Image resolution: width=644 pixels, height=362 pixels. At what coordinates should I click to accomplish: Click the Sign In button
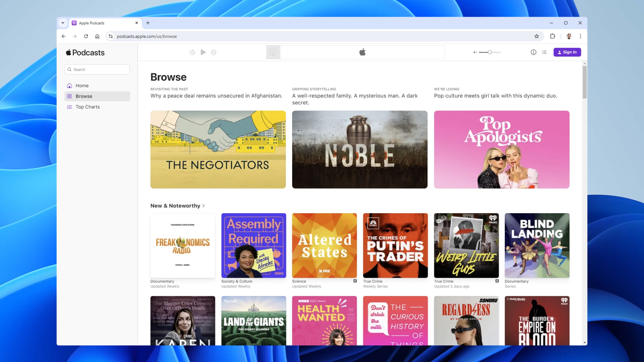point(567,52)
